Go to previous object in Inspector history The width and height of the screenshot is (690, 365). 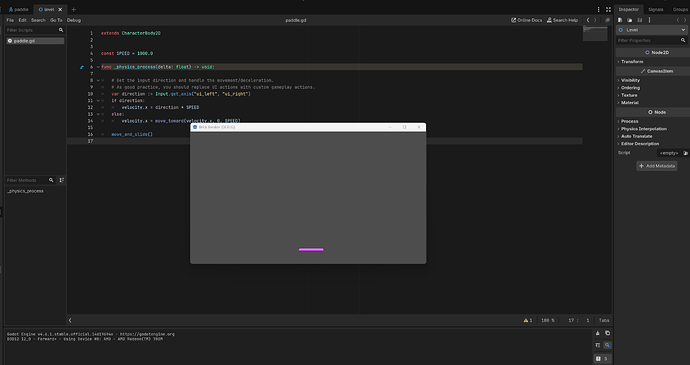[678, 20]
